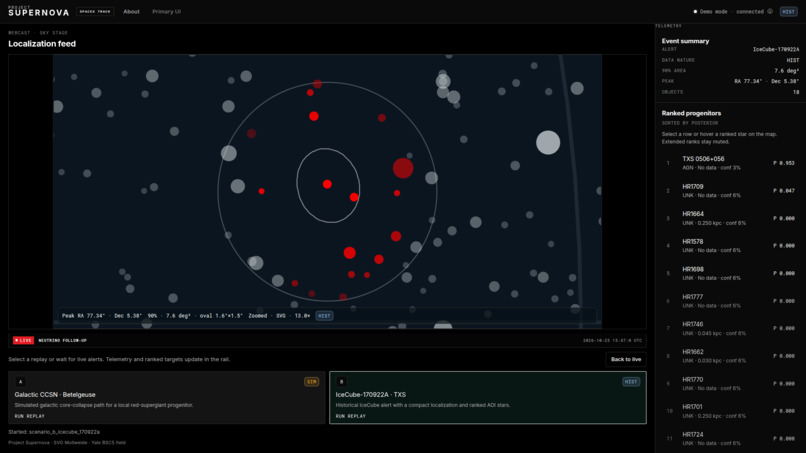Click the Project Supernova logo
The image size is (806, 453).
39,11
